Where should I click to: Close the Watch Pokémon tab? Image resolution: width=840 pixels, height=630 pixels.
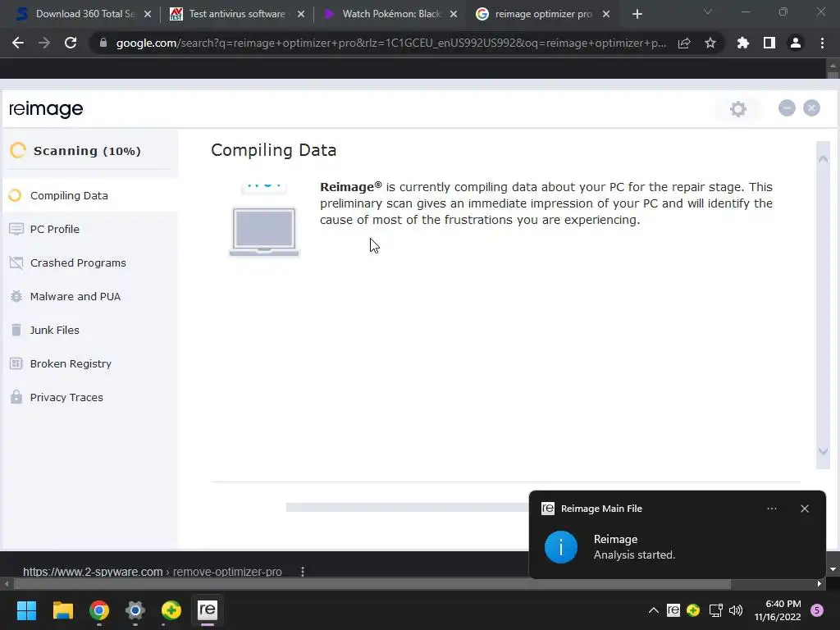(x=454, y=15)
